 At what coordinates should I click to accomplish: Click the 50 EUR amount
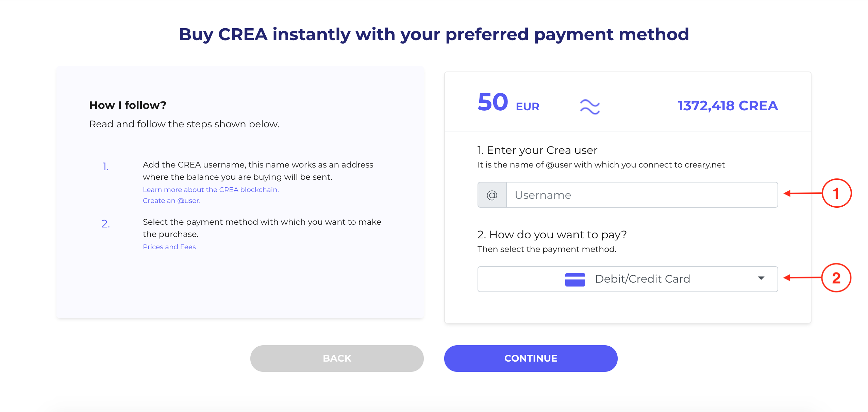tap(508, 102)
